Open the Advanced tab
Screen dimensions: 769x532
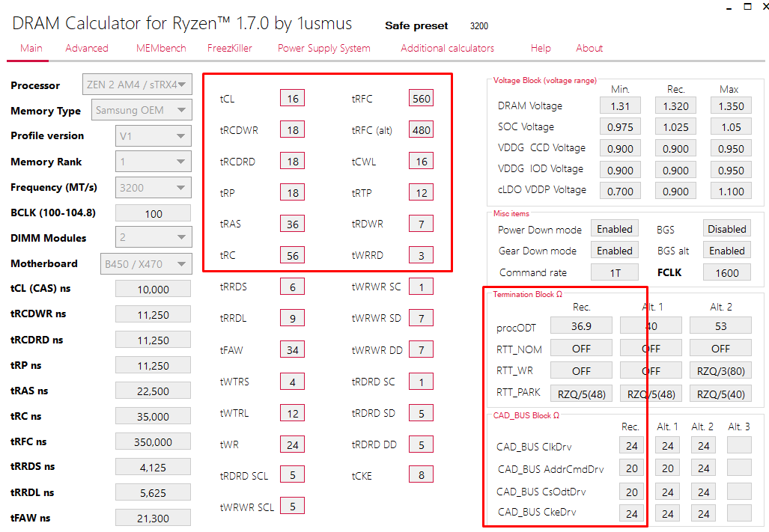pyautogui.click(x=87, y=48)
